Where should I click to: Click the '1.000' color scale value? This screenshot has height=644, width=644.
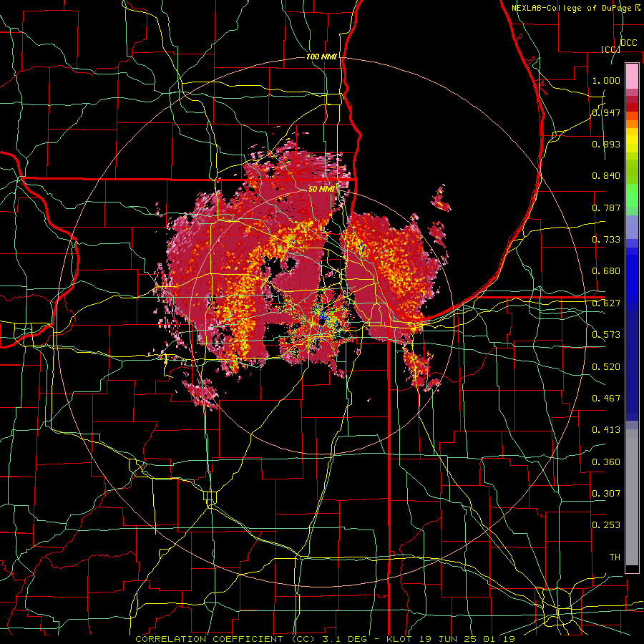[606, 80]
